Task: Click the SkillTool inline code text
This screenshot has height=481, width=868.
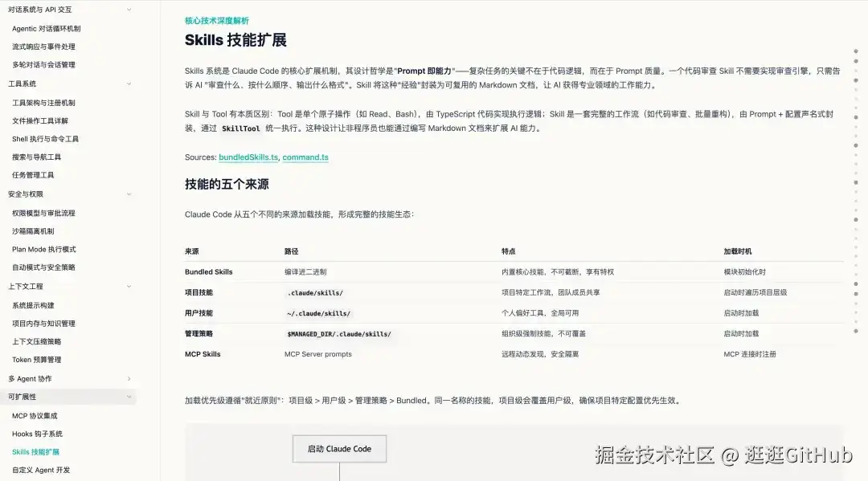Action: point(241,128)
